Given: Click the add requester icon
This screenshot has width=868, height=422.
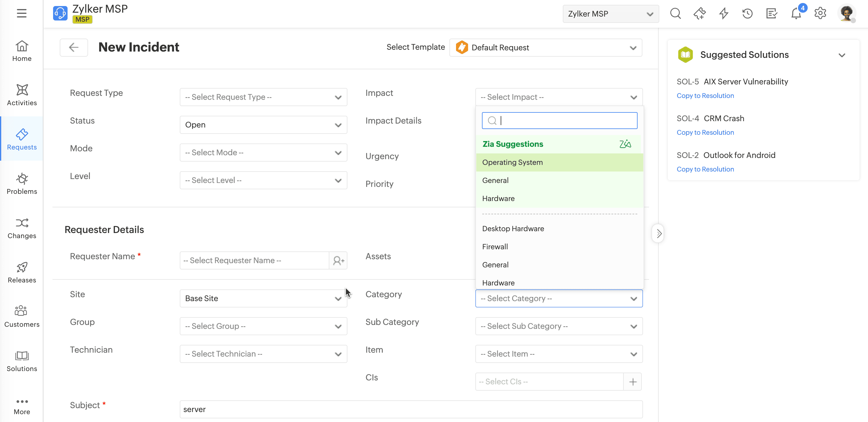Looking at the screenshot, I should (338, 260).
